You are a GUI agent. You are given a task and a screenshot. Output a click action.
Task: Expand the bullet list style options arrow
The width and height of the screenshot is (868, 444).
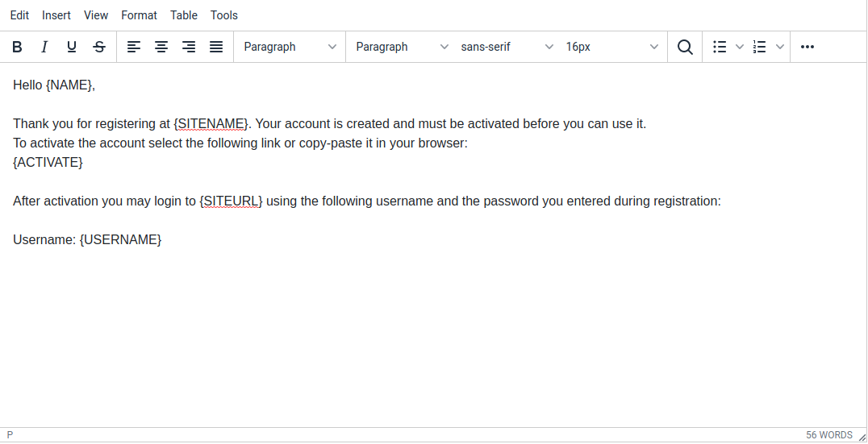(x=740, y=47)
